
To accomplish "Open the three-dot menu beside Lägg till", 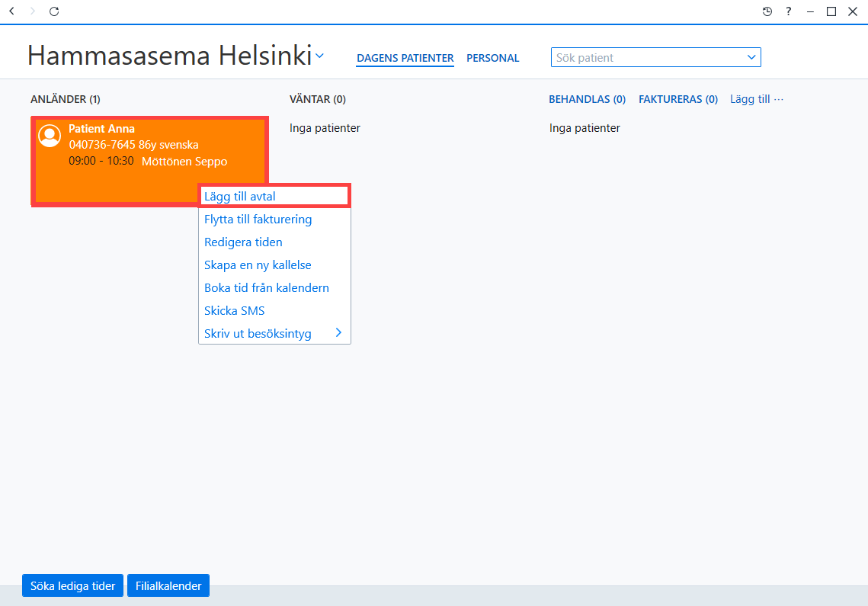I will [779, 99].
